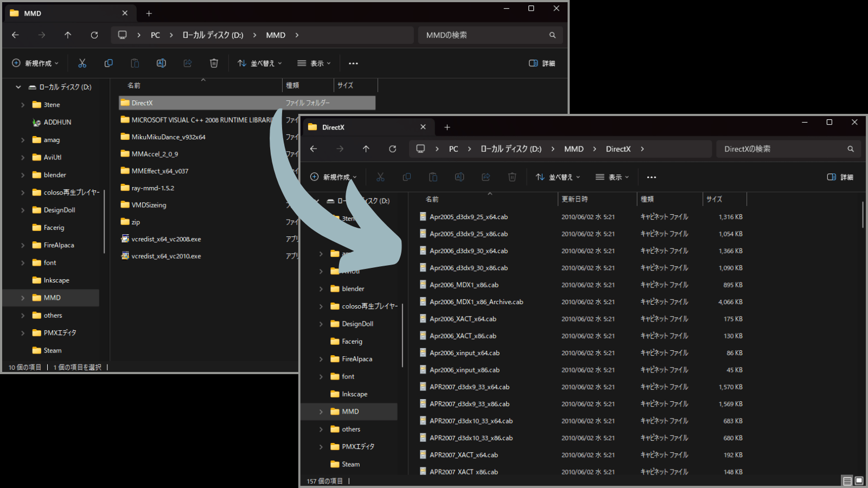Click back arrow in MMD window

(15, 35)
